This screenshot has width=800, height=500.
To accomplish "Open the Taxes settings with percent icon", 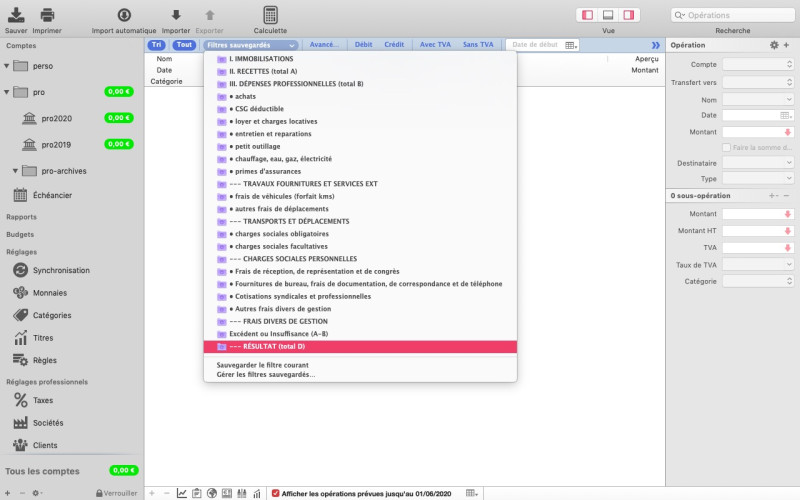I will 43,400.
